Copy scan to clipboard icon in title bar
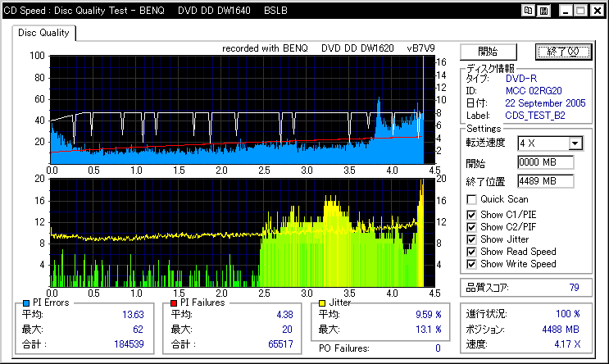This screenshot has width=609, height=364. pyautogui.click(x=528, y=11)
